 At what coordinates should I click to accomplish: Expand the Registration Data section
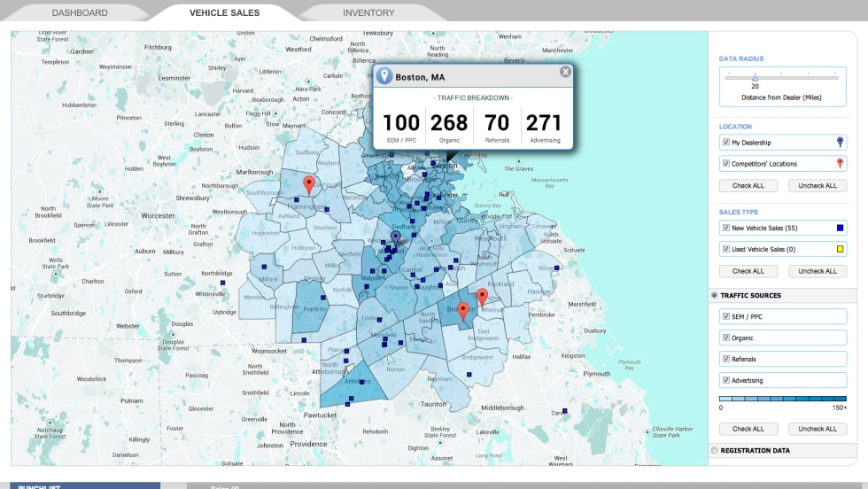(x=715, y=450)
